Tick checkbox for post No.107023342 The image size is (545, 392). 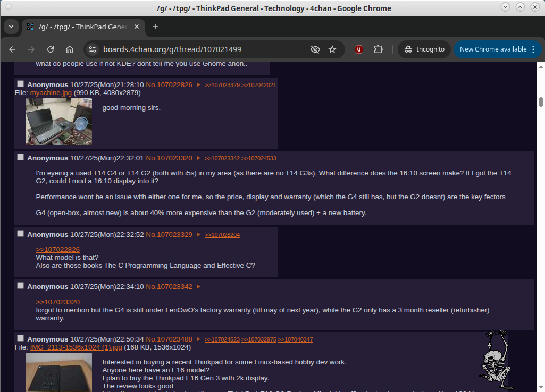click(21, 285)
